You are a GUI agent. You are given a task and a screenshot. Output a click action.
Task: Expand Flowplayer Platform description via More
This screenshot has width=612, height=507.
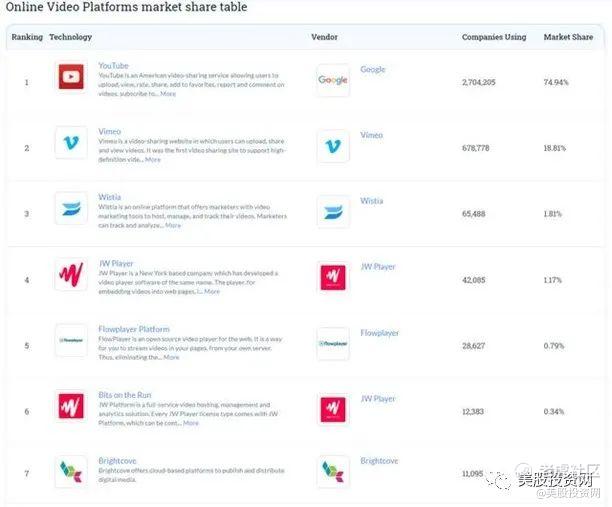171,357
